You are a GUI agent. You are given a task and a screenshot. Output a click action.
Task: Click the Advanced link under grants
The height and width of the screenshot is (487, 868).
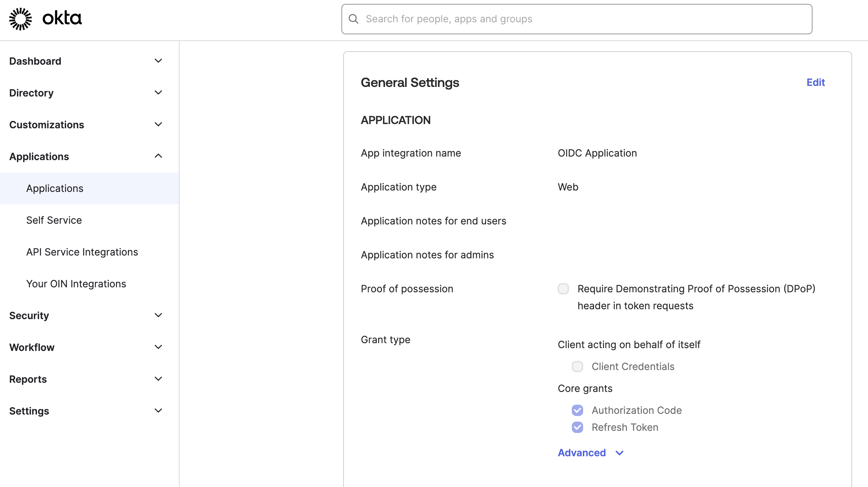coord(582,453)
